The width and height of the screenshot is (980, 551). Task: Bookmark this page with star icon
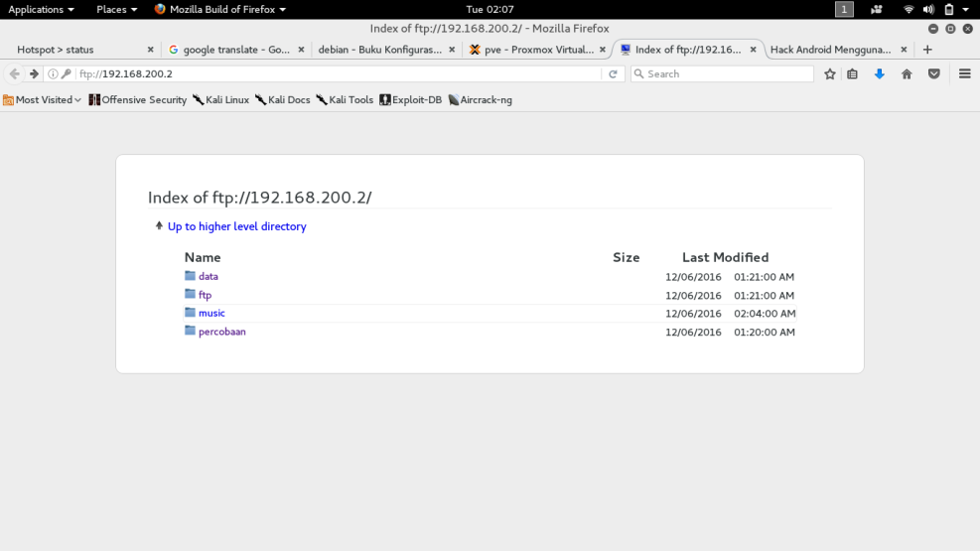point(830,74)
